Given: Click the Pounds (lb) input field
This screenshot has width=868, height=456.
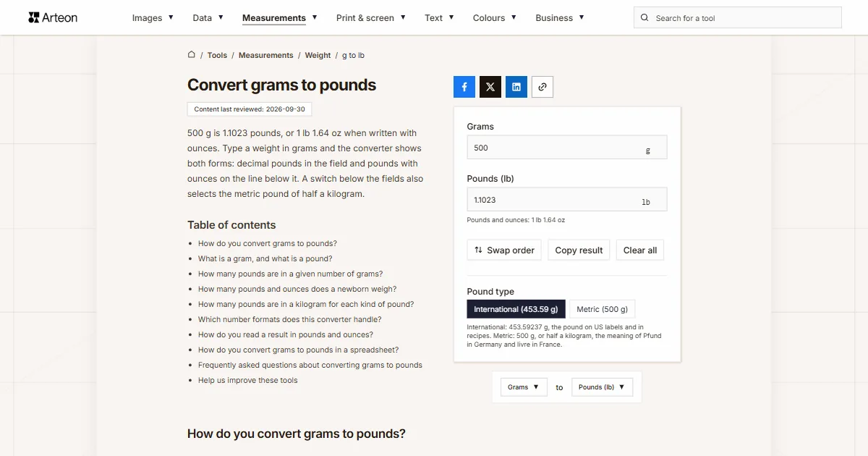Looking at the screenshot, I should pos(567,200).
